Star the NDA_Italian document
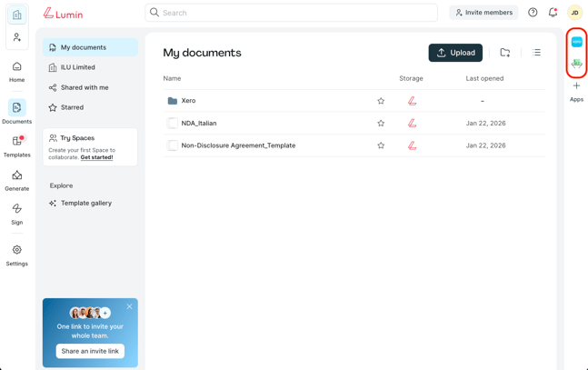The image size is (588, 370). click(381, 123)
